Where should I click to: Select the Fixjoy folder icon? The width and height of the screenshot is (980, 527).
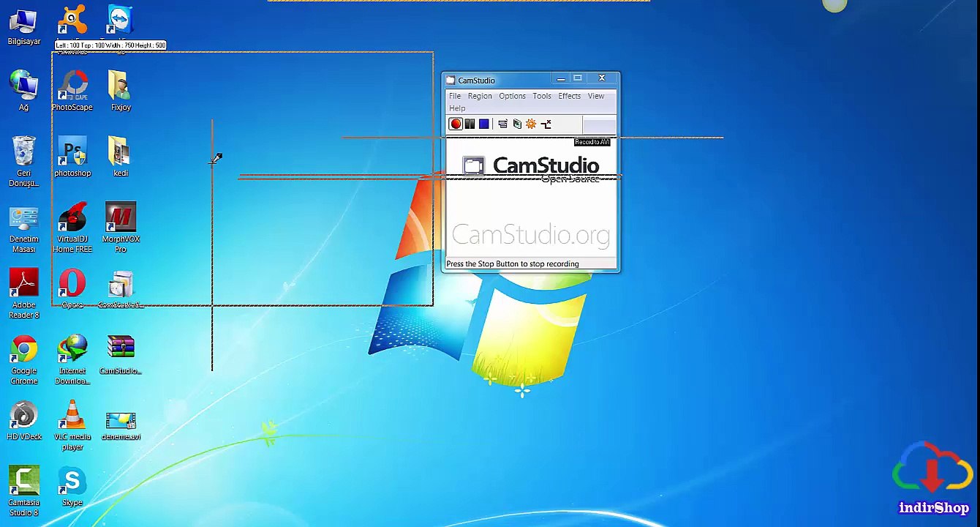click(121, 91)
